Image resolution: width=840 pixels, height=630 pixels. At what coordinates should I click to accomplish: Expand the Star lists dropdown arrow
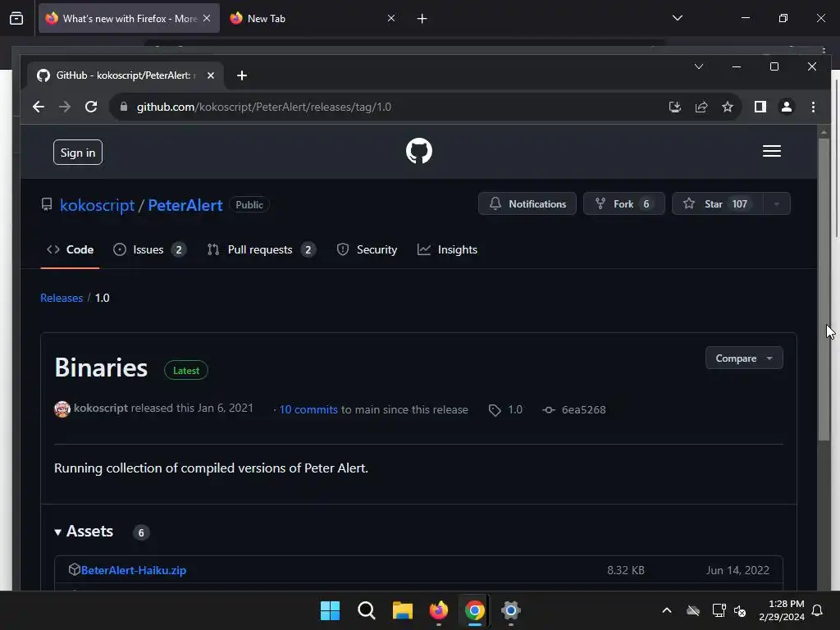point(776,203)
